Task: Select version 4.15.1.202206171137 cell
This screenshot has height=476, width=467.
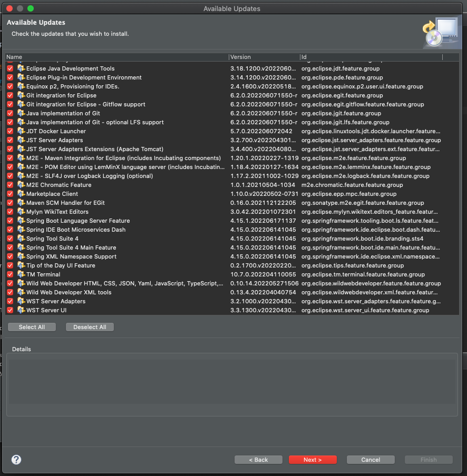Action: (263, 221)
